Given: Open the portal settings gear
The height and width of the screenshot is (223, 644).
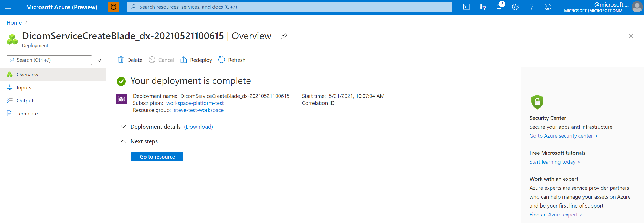Looking at the screenshot, I should tap(515, 7).
